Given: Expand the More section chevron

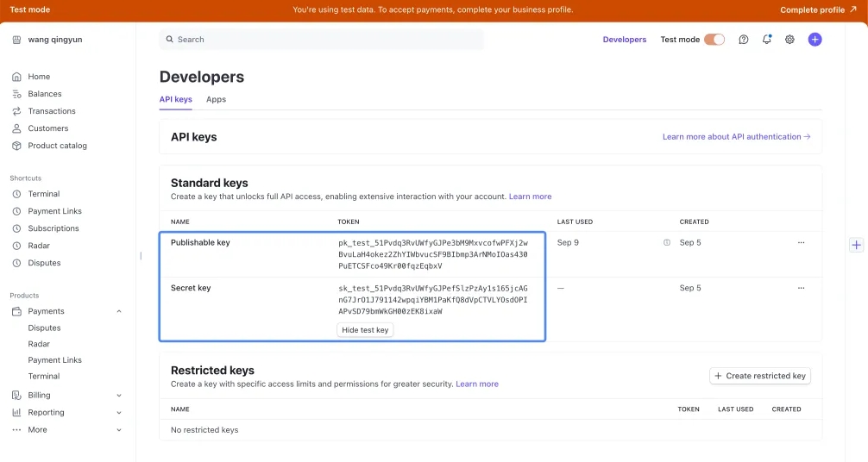Looking at the screenshot, I should coord(119,430).
